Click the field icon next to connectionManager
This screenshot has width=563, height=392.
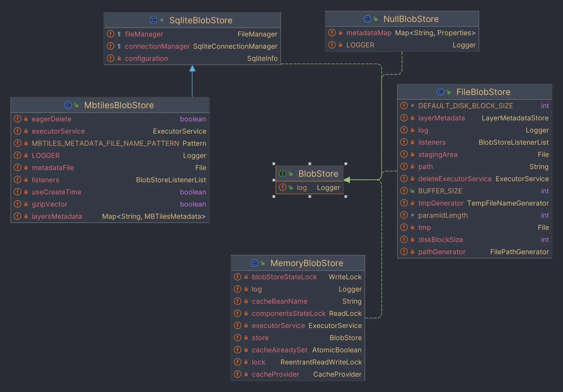(x=111, y=46)
